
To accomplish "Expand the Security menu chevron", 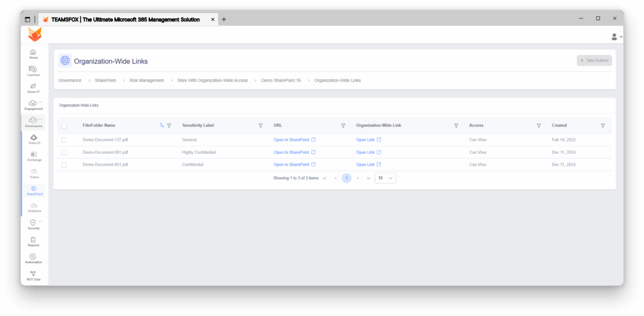I will pos(40,222).
